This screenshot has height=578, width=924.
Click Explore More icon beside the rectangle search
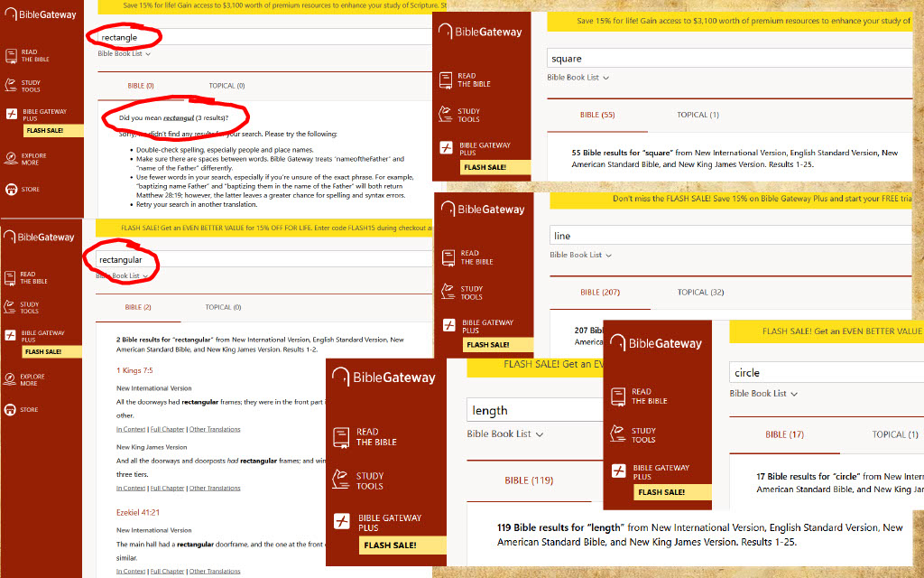(x=10, y=159)
